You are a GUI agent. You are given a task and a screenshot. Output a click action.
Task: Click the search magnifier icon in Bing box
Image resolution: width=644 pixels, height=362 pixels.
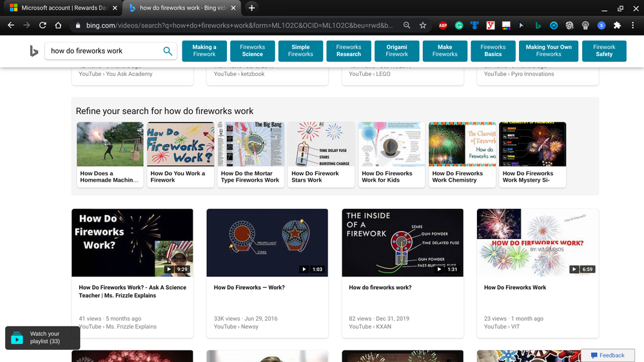click(168, 51)
